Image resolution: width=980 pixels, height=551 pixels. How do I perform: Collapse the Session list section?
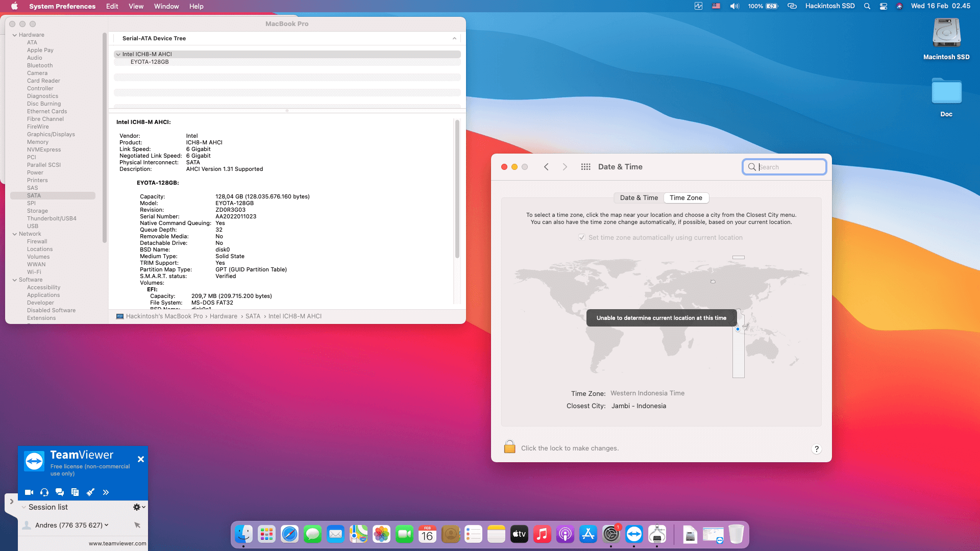pyautogui.click(x=23, y=507)
